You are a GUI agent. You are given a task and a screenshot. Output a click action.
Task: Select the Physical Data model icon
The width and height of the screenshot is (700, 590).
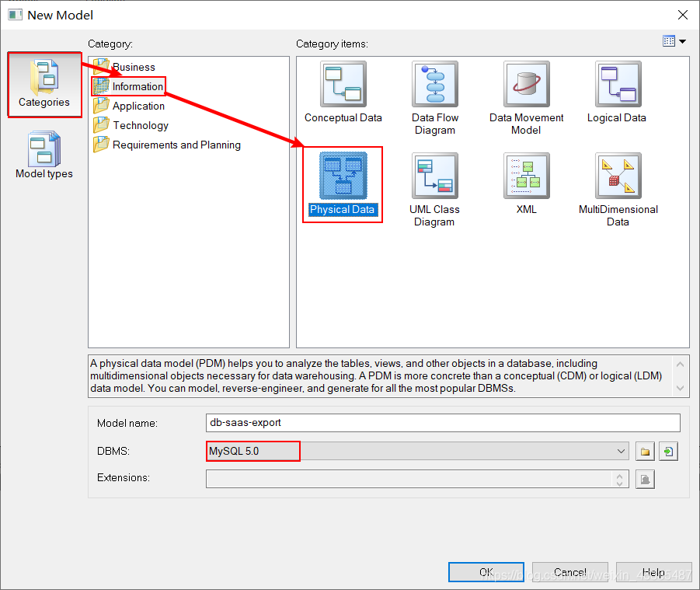click(x=343, y=176)
